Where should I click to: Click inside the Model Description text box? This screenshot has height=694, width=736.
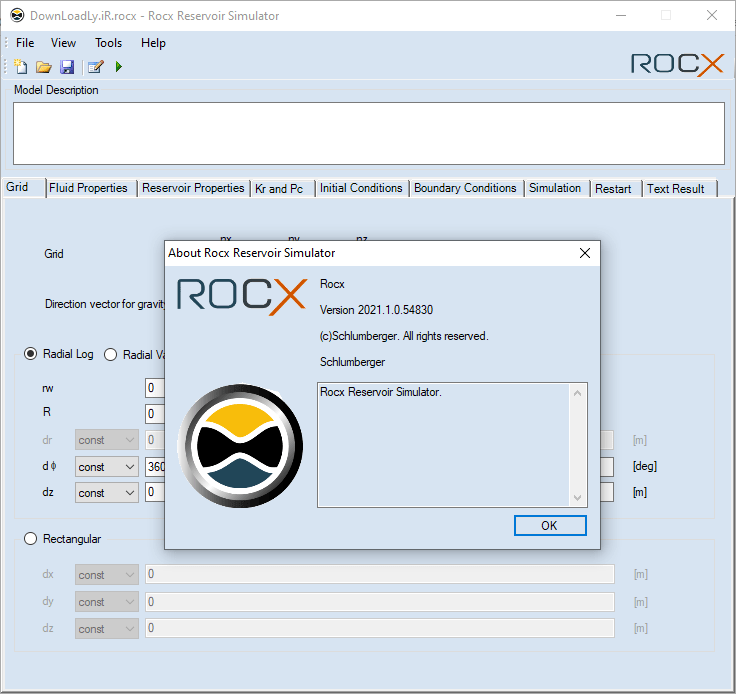(368, 133)
